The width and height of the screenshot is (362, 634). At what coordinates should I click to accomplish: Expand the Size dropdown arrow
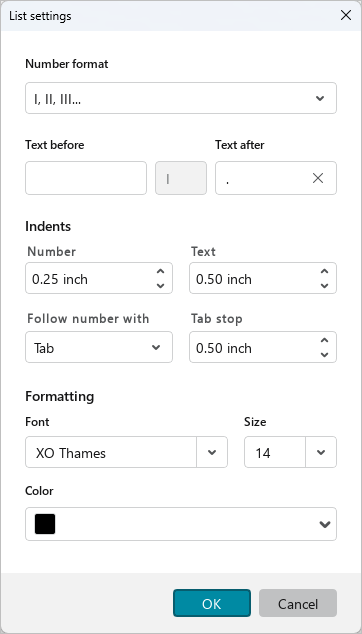pyautogui.click(x=321, y=452)
